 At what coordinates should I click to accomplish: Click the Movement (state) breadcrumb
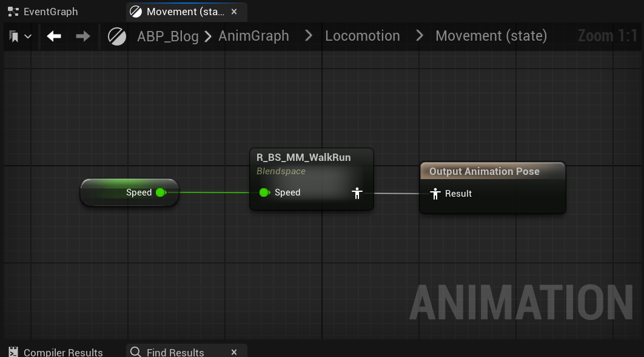coord(491,36)
